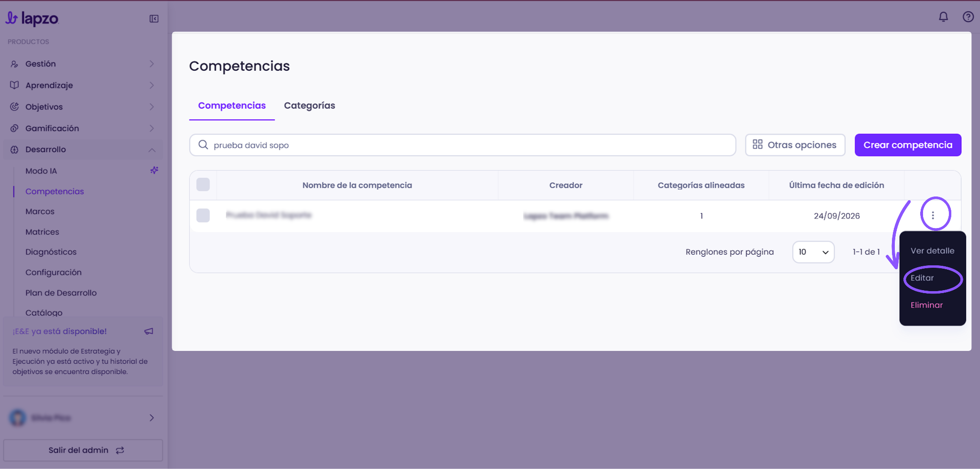Choose Ver detalle from the context menu
The image size is (980, 469).
coord(932,251)
